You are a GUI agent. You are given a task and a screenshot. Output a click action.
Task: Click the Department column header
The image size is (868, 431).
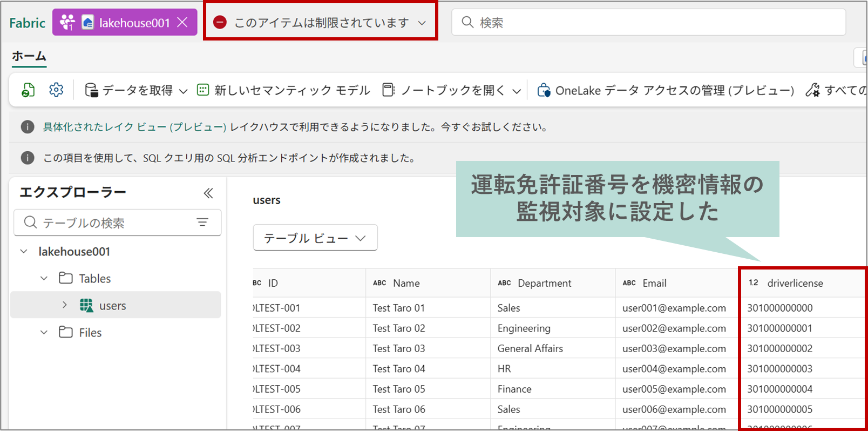coord(553,283)
